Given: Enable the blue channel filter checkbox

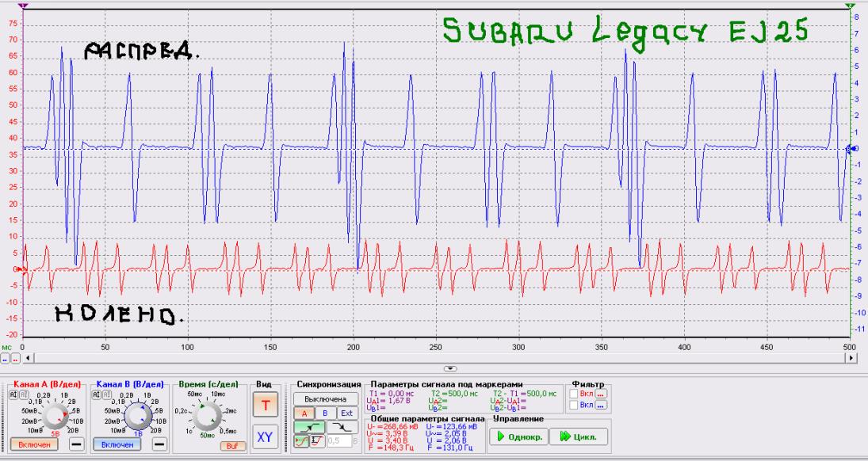Looking at the screenshot, I should [x=574, y=405].
